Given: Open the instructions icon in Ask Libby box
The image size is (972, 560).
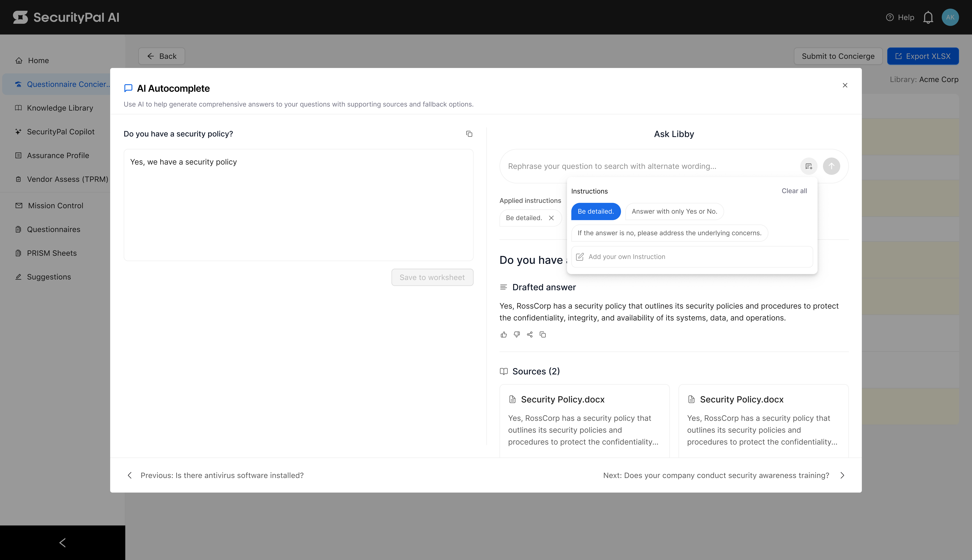Looking at the screenshot, I should (x=808, y=166).
